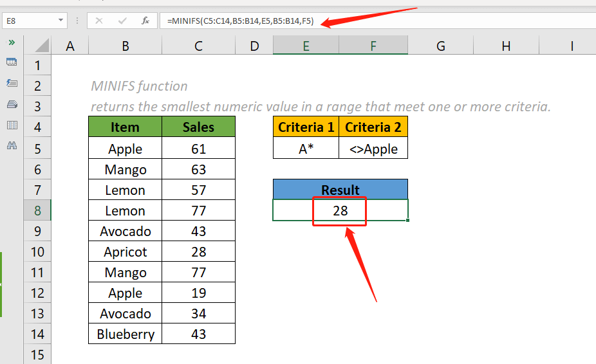Click the Apricot item cell
596x364 pixels.
[125, 251]
